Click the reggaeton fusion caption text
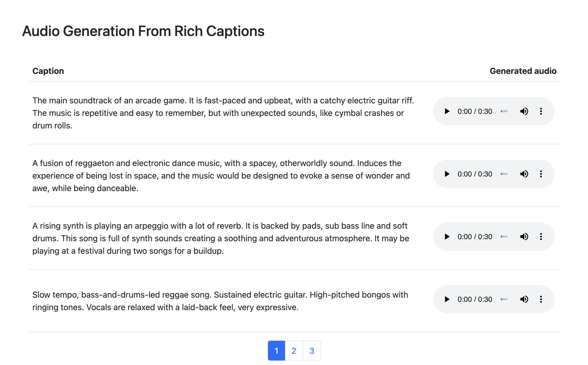 tap(221, 176)
